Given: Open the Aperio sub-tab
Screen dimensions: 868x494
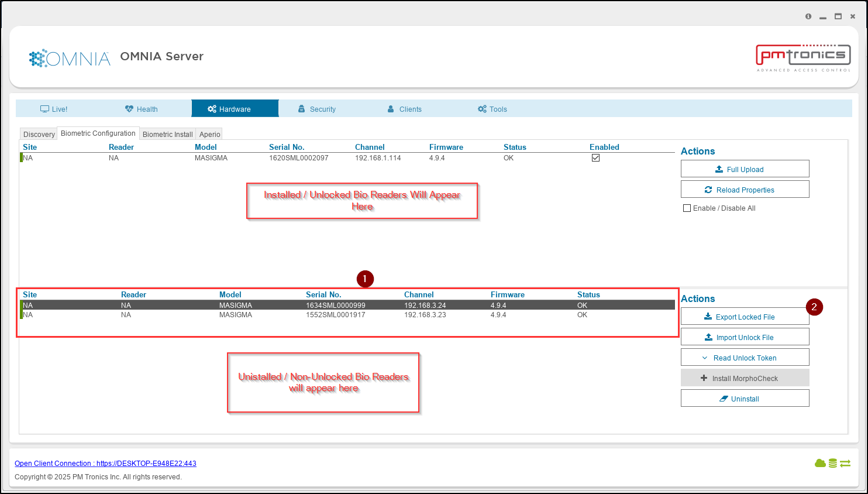Looking at the screenshot, I should (209, 134).
